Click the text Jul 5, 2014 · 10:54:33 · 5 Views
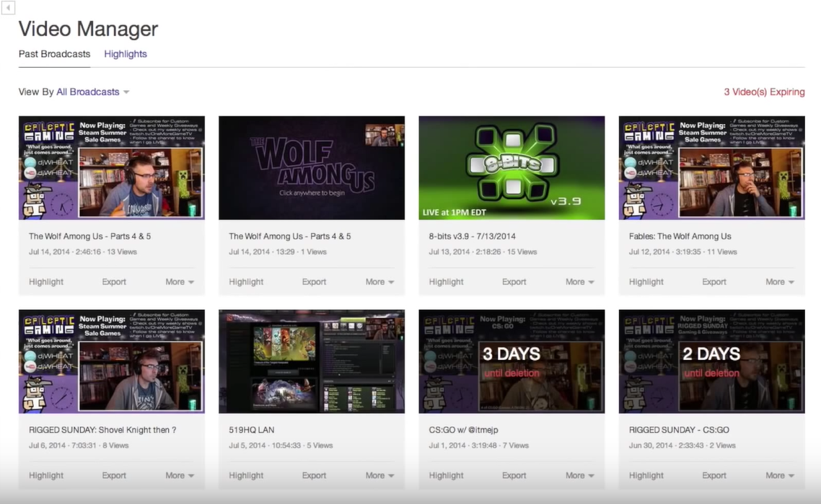 pyautogui.click(x=281, y=446)
